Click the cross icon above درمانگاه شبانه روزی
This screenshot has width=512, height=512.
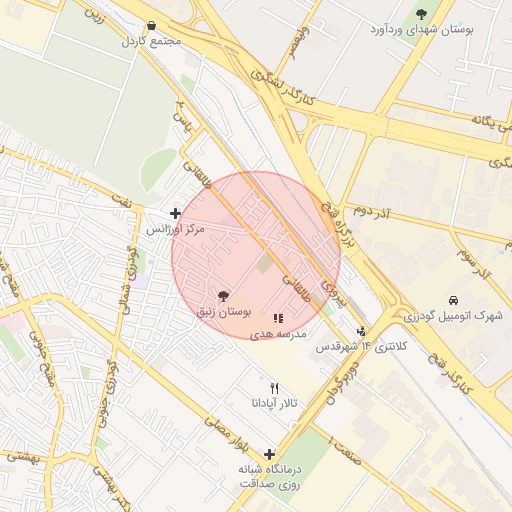point(269,454)
